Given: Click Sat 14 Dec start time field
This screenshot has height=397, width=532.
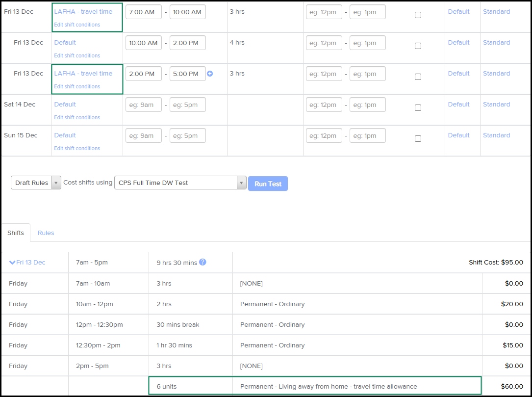Looking at the screenshot, I should [x=144, y=105].
